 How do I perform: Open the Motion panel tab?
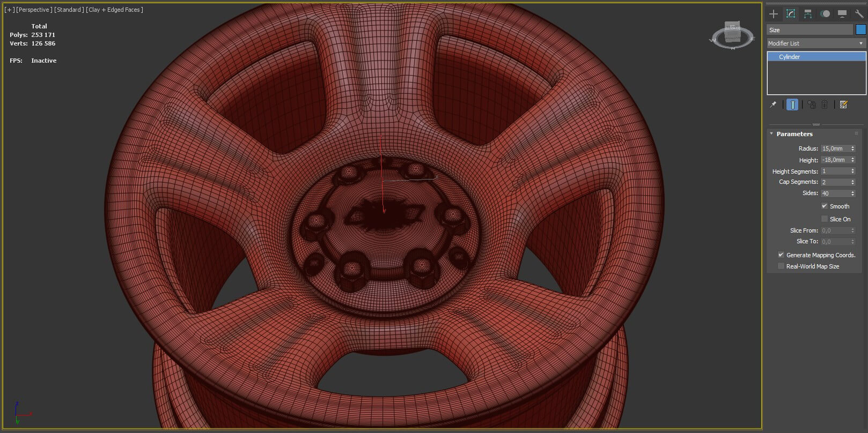pyautogui.click(x=825, y=14)
